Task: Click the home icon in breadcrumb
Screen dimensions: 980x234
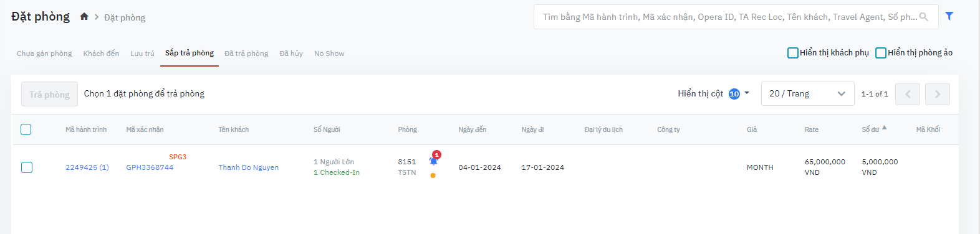Action: pos(84,17)
